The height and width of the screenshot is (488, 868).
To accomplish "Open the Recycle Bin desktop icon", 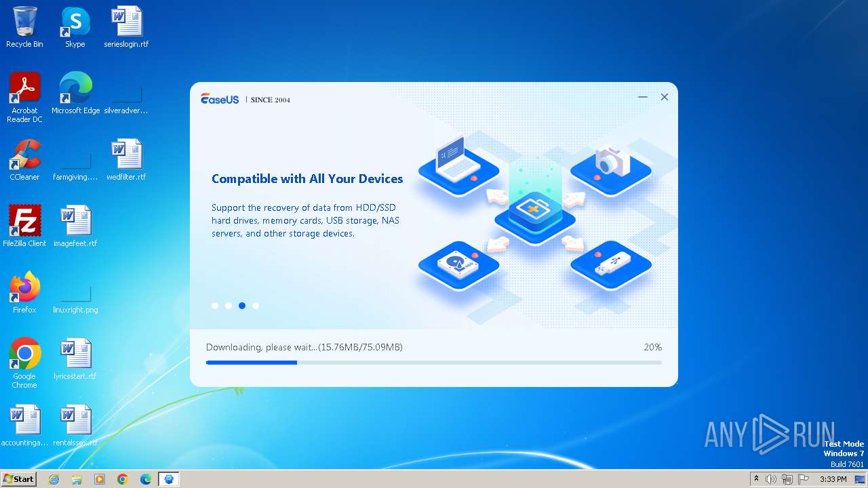I will point(24,27).
